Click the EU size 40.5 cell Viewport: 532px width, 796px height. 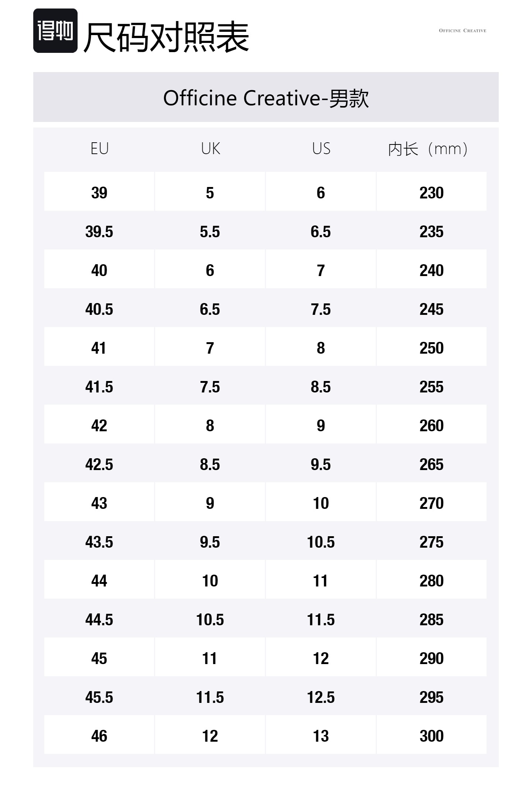tap(99, 309)
